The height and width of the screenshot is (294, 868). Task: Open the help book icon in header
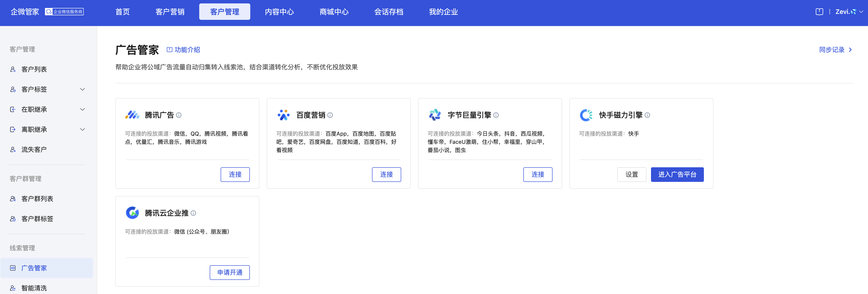819,12
